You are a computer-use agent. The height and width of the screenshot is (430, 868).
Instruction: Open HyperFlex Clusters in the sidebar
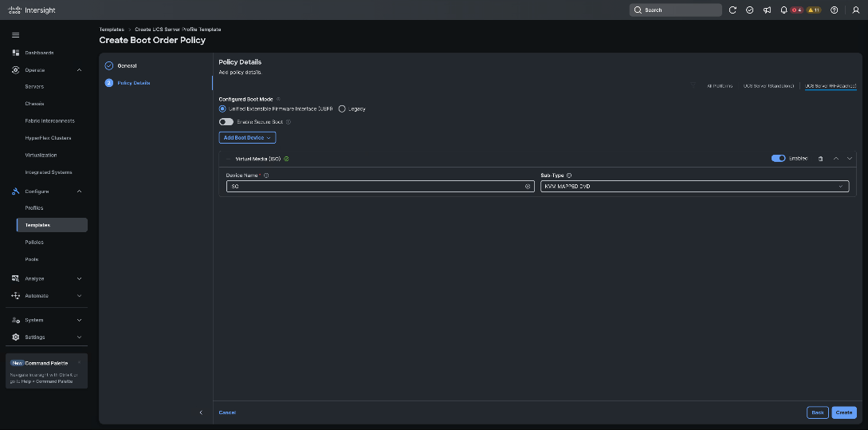coord(48,138)
